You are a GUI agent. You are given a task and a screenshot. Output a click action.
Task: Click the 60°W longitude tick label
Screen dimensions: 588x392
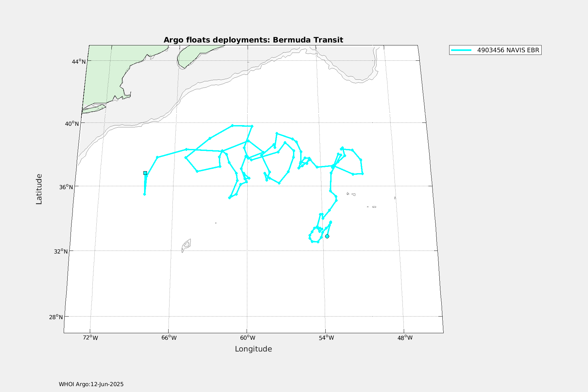(x=248, y=337)
